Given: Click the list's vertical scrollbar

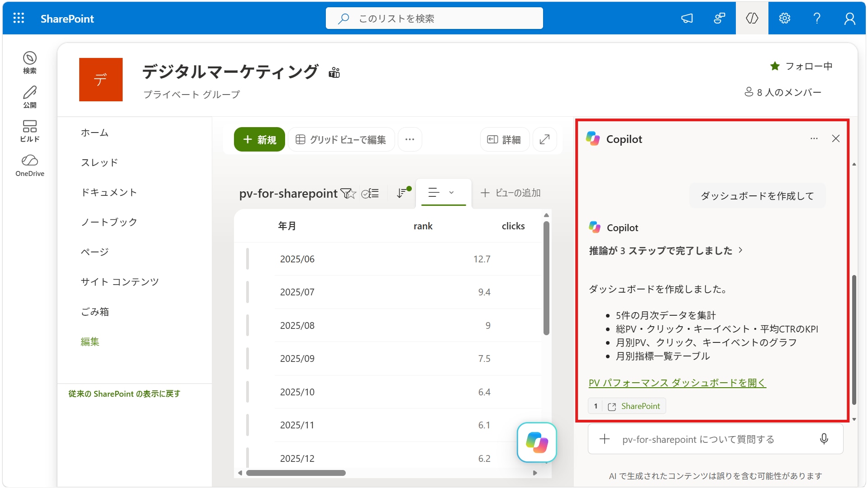Looking at the screenshot, I should (546, 278).
